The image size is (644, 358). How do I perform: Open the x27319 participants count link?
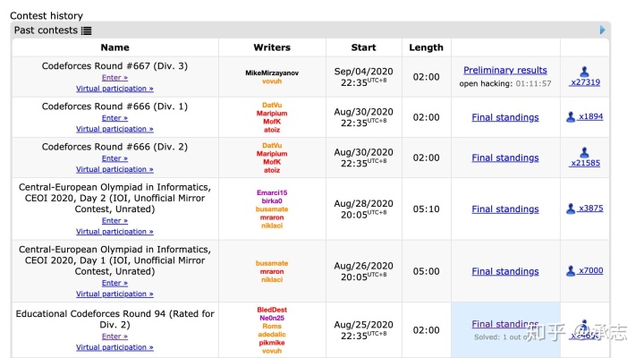click(x=585, y=82)
